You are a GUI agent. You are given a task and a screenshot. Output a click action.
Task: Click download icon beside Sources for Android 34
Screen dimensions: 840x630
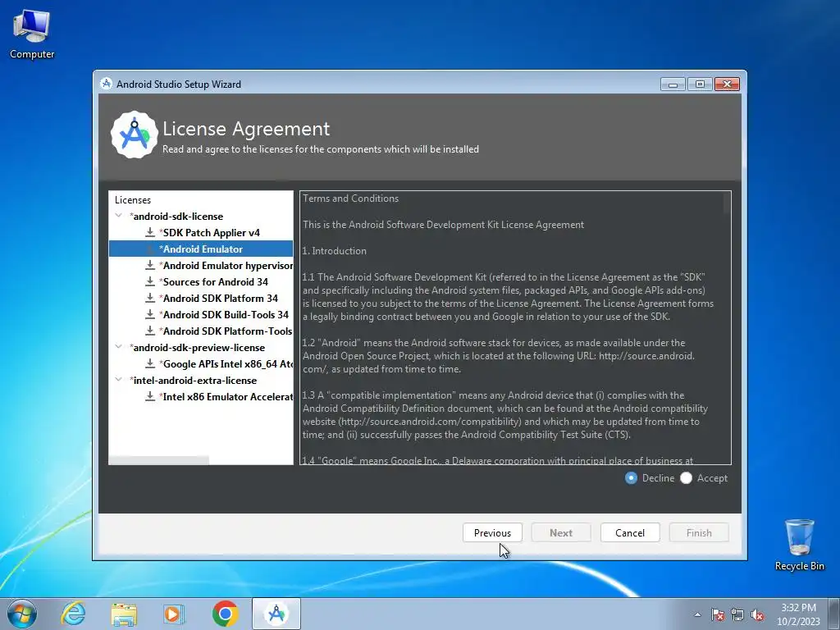pos(150,281)
